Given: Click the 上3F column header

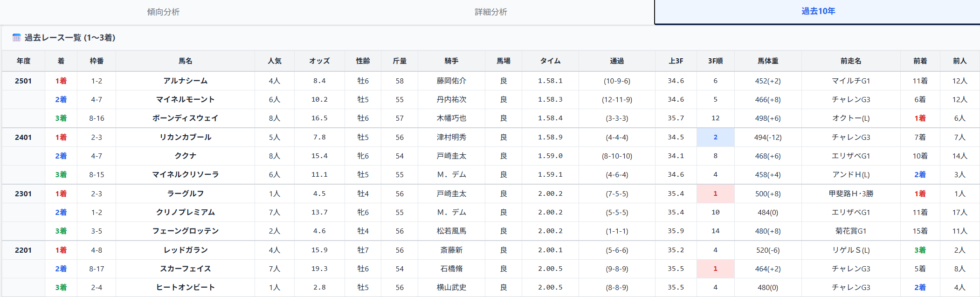Looking at the screenshot, I should point(676,61).
